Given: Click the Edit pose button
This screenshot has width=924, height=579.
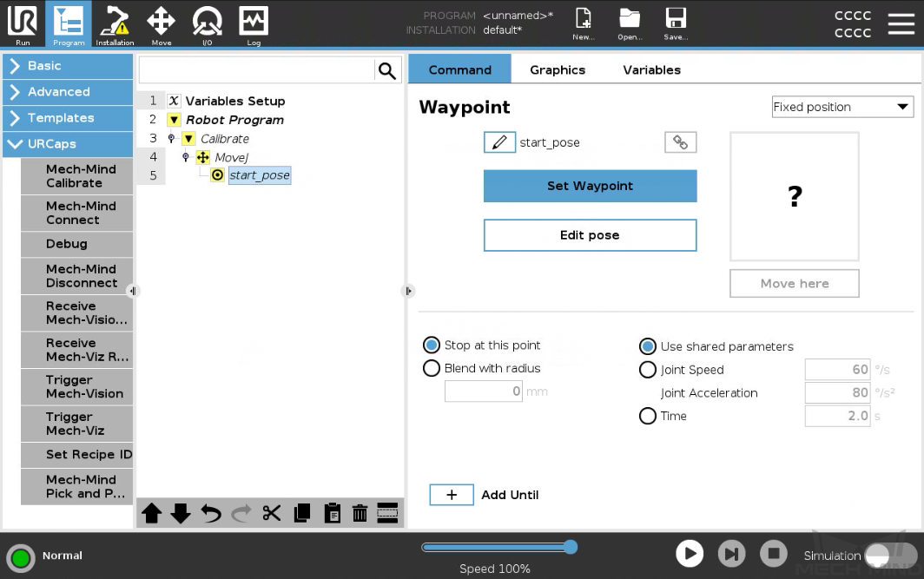Looking at the screenshot, I should pyautogui.click(x=590, y=234).
